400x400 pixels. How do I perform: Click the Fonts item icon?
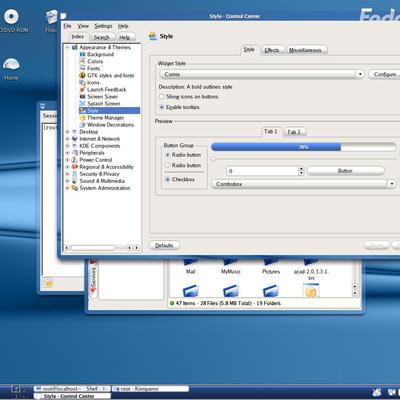point(83,68)
